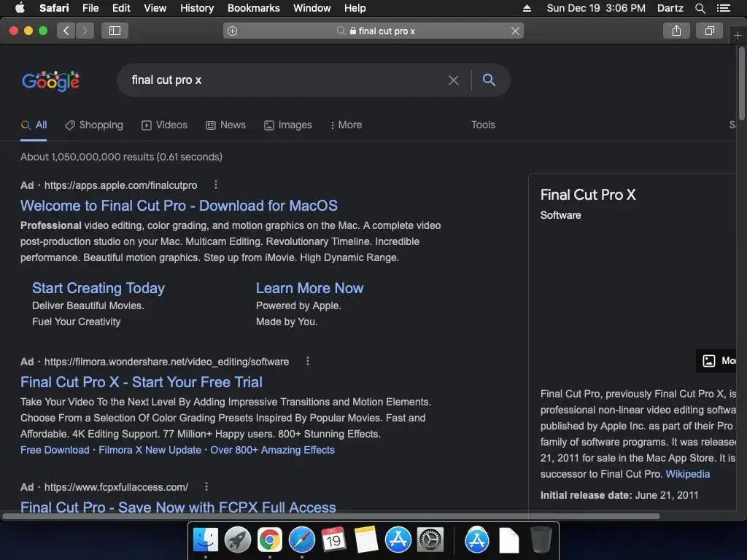Open the Apple menu
The image size is (747, 560).
tap(20, 7)
